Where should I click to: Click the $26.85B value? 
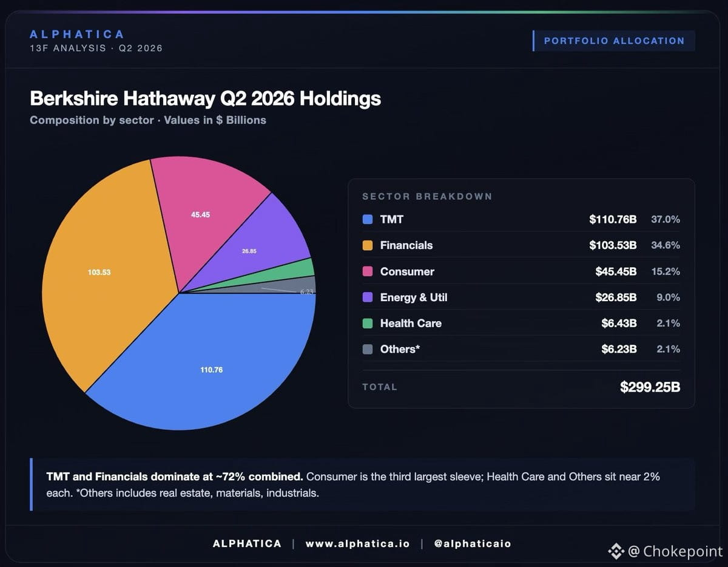pyautogui.click(x=616, y=297)
